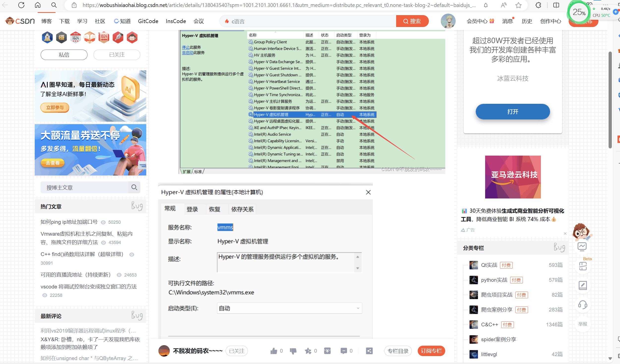Open browser extensions puzzle icon

click(538, 5)
